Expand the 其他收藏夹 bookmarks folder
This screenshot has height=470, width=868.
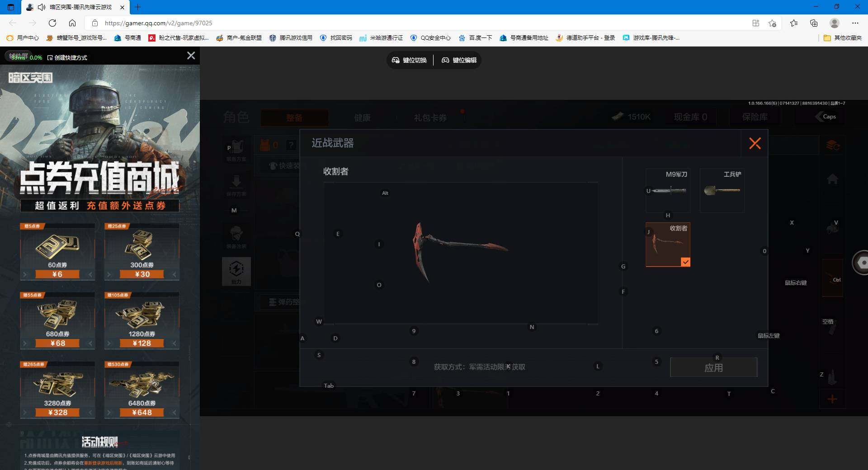pyautogui.click(x=843, y=38)
